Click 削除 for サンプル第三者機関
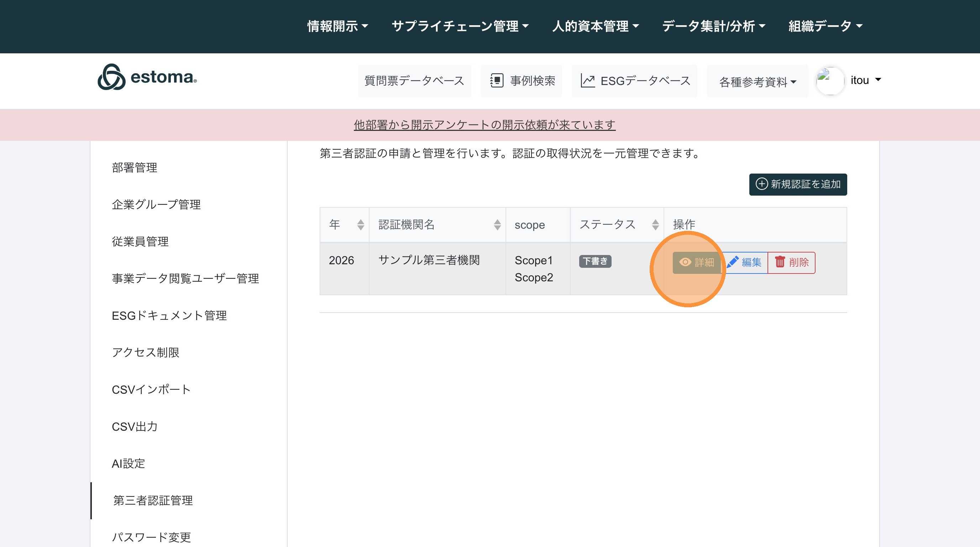 pyautogui.click(x=791, y=262)
